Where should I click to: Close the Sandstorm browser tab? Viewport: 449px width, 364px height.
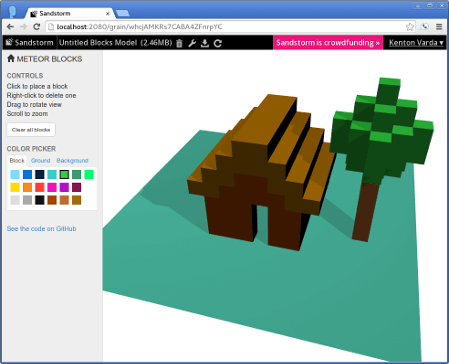(x=108, y=14)
